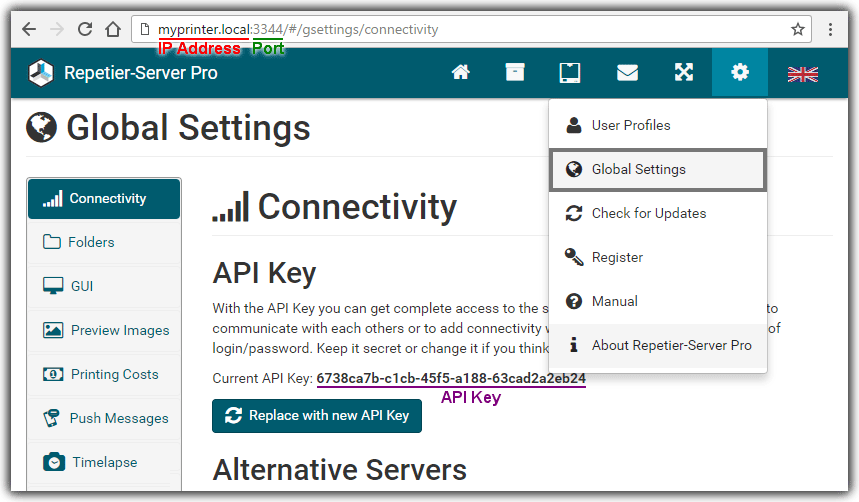Image resolution: width=859 pixels, height=502 pixels.
Task: Click the Check for Updates refresh icon
Action: pos(574,213)
